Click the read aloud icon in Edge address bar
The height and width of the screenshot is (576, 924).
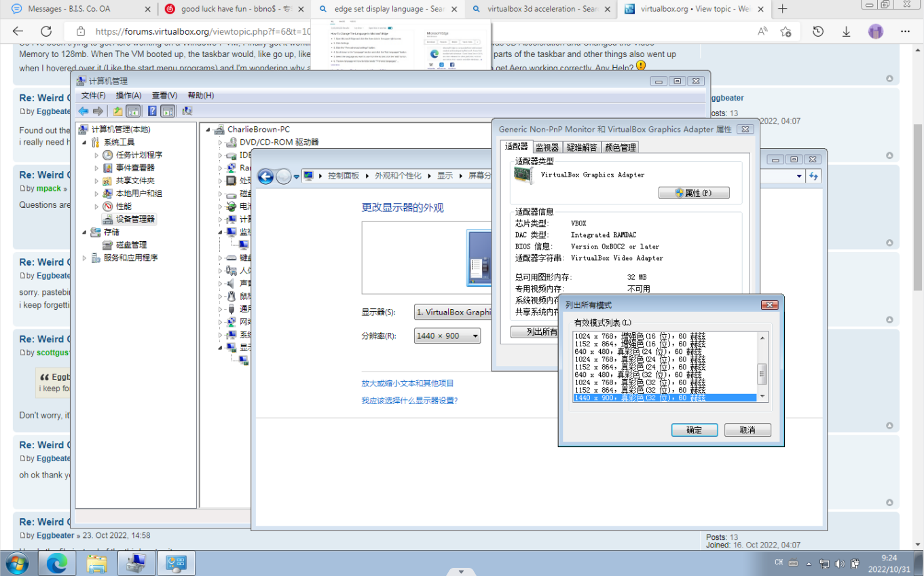pyautogui.click(x=763, y=31)
